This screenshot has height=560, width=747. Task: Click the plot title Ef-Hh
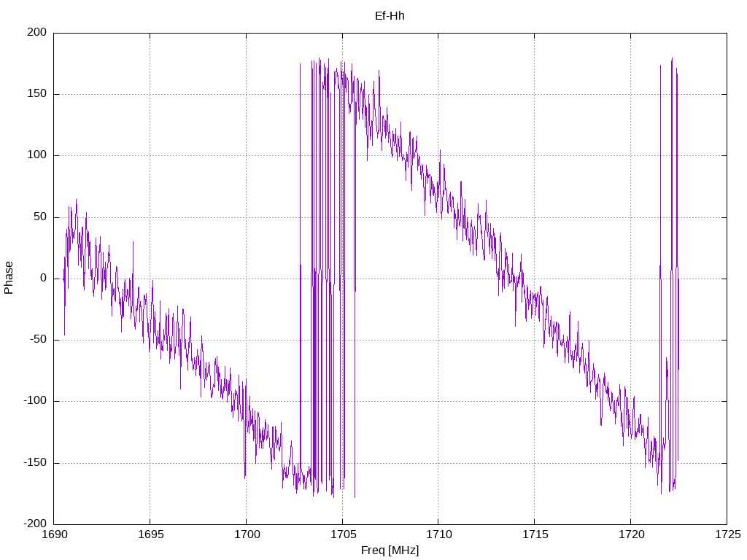click(x=390, y=16)
